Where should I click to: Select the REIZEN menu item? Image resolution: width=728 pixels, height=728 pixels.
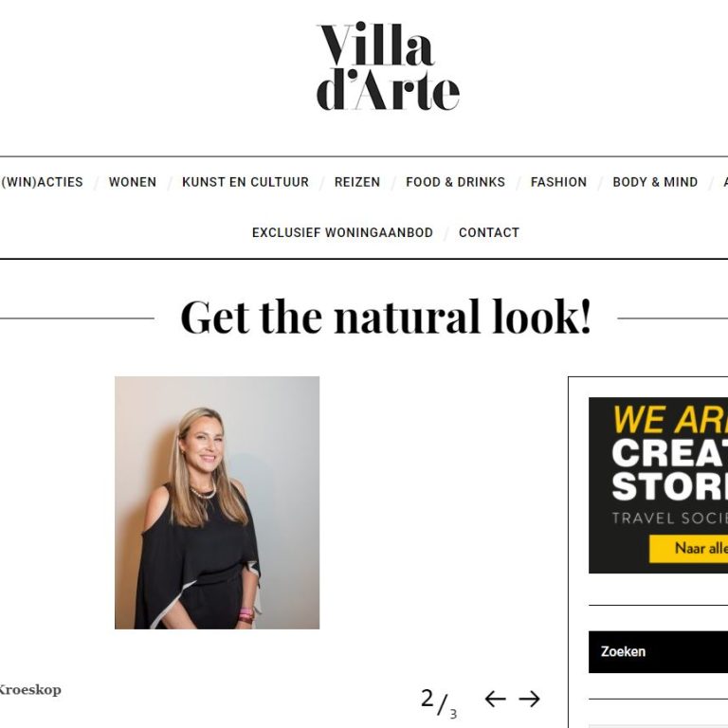[357, 182]
